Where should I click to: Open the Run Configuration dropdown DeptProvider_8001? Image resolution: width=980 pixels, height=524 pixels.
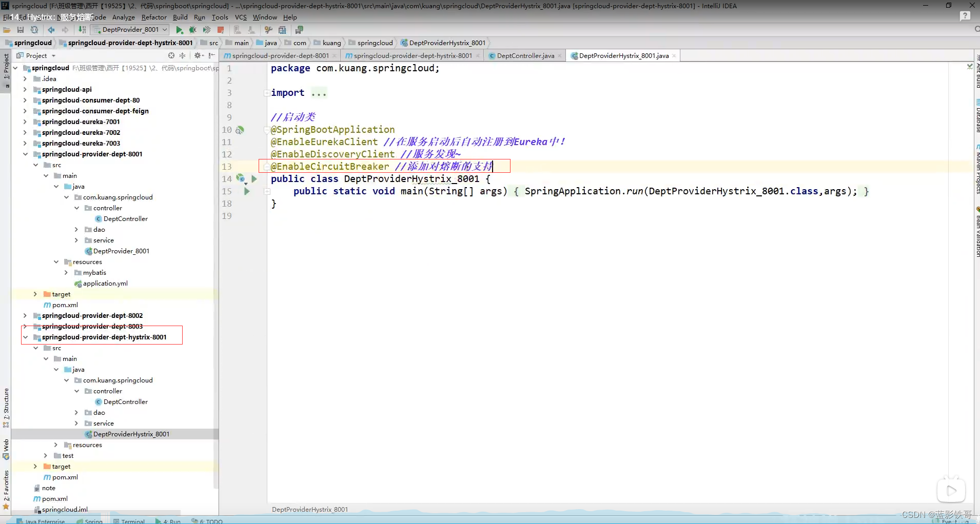tap(129, 30)
